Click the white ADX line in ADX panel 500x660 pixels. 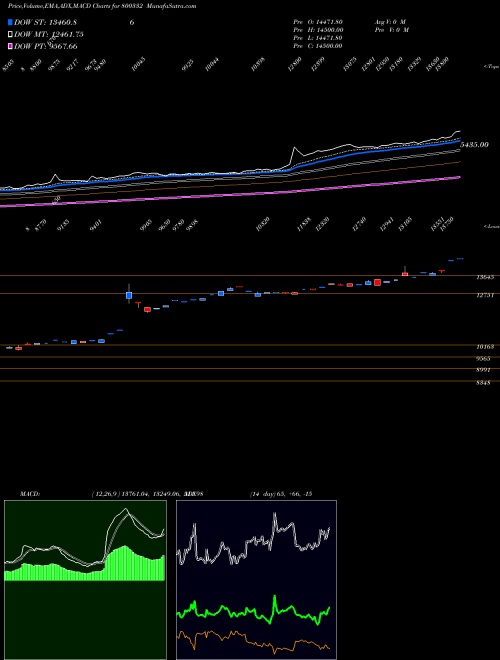(253, 540)
